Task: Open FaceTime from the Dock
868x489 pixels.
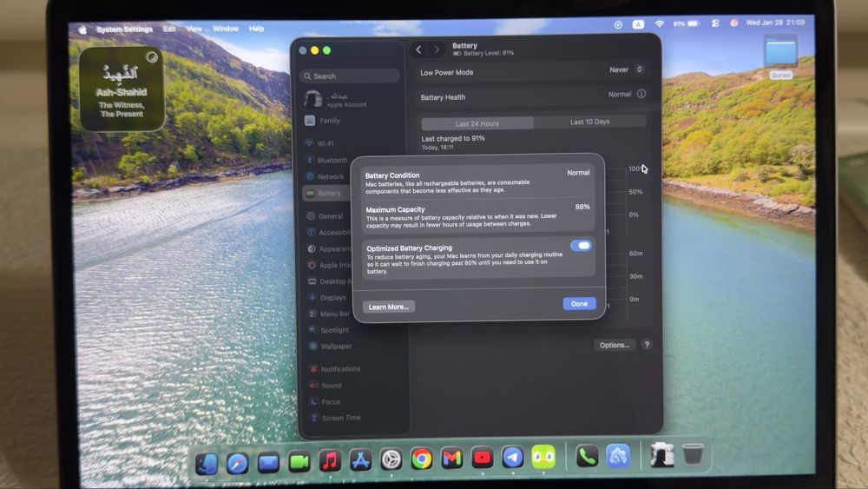Action: point(299,462)
